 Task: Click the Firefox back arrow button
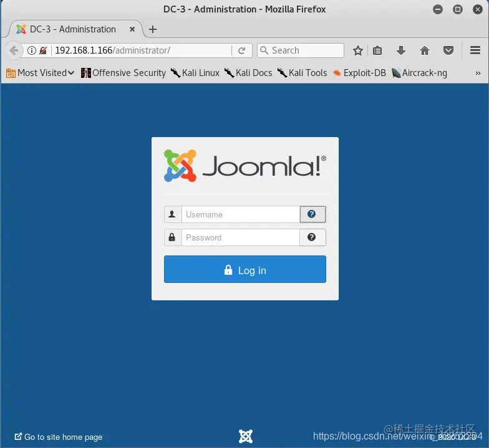(14, 50)
